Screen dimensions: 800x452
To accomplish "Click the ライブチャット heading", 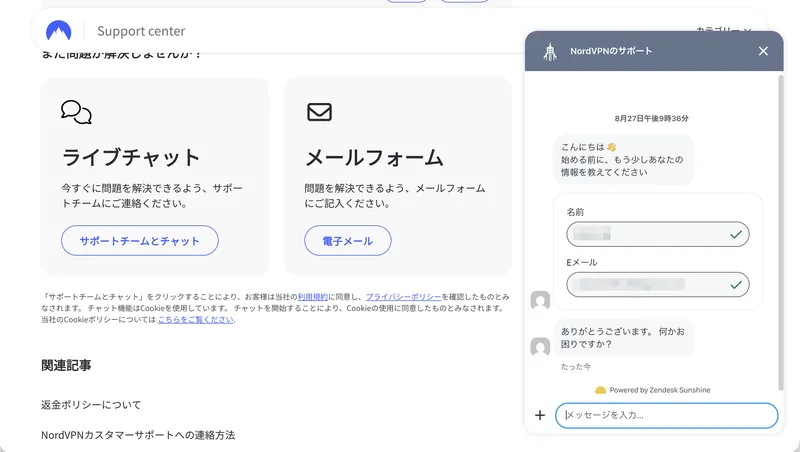I will (131, 157).
